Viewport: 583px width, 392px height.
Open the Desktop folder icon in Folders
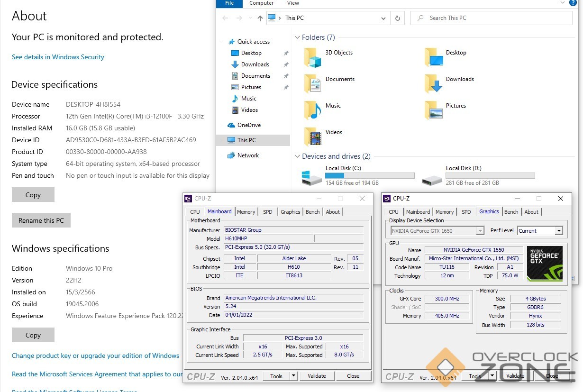click(x=434, y=57)
